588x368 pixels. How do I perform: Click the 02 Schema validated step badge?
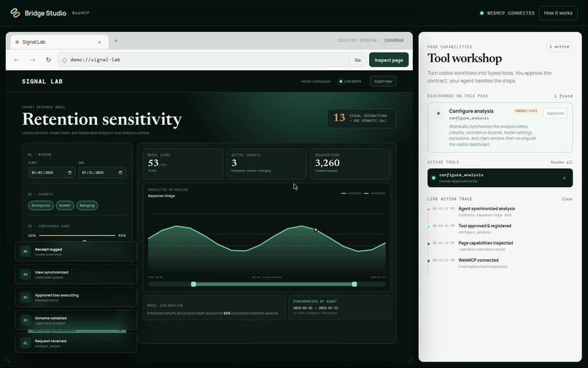click(x=26, y=321)
